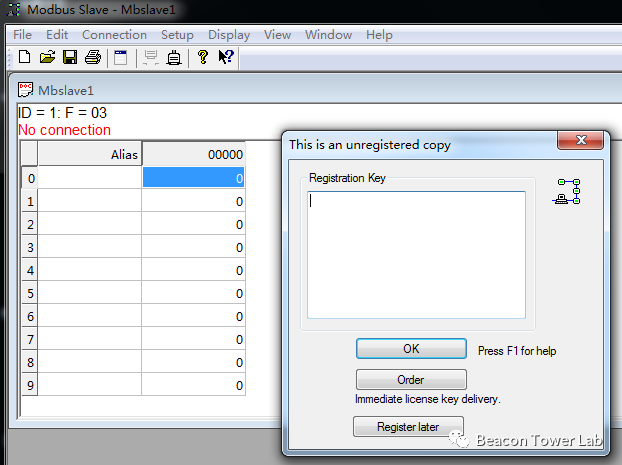Click the yellow question mark About icon
Screen dimensions: 622x465
[x=203, y=57]
